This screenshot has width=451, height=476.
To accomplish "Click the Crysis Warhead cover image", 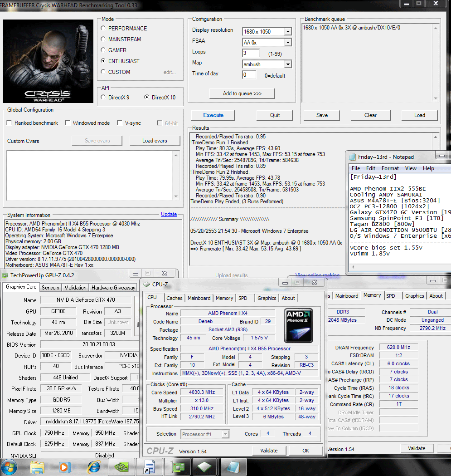I will pos(48,61).
